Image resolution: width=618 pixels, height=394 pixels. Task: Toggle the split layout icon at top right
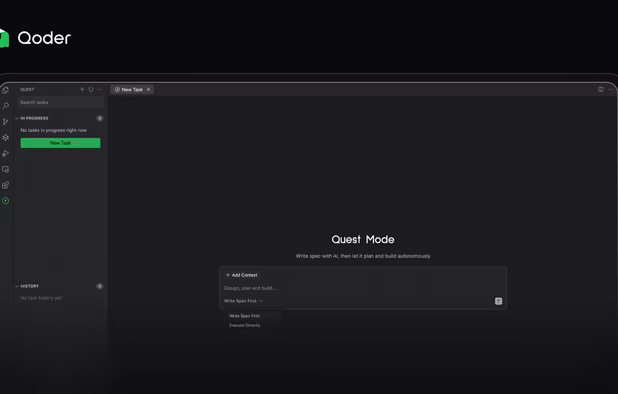pos(601,89)
